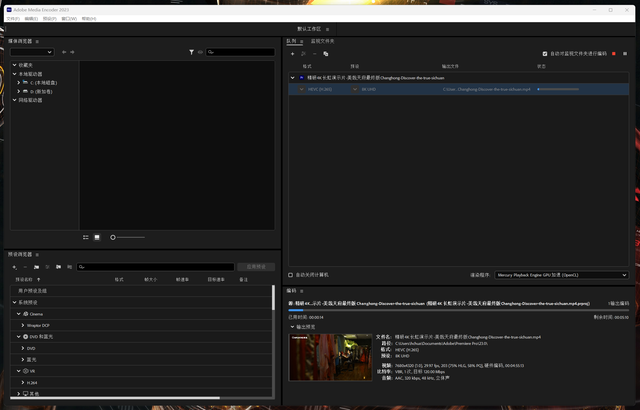Click the new preset group folder icon
The image size is (640, 410).
click(36, 267)
